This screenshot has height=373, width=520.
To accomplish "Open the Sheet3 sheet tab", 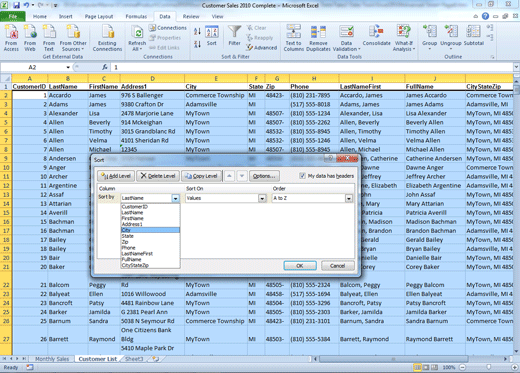I will pyautogui.click(x=134, y=359).
